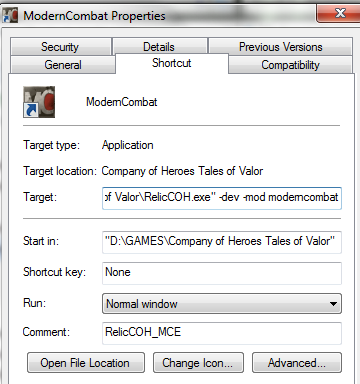Open the Previous Versions tab
Screen dimensions: 360x384
pyautogui.click(x=280, y=47)
